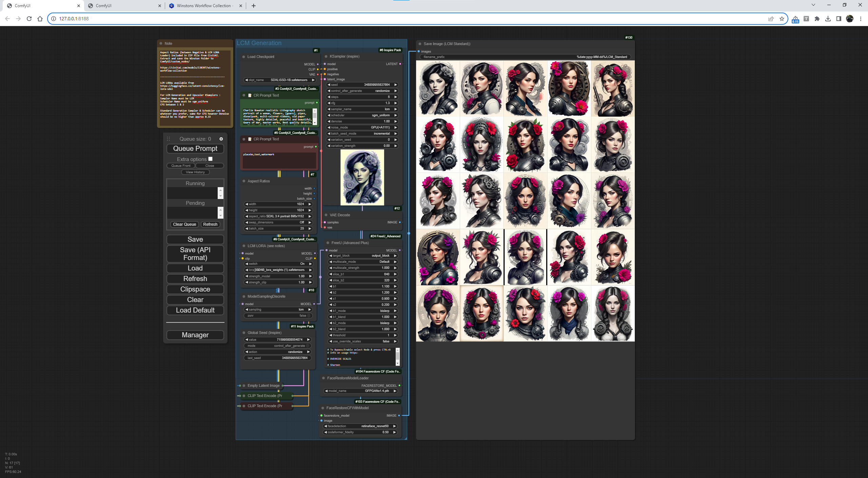Click the share page icon in address bar
The height and width of the screenshot is (478, 868).
[x=771, y=19]
